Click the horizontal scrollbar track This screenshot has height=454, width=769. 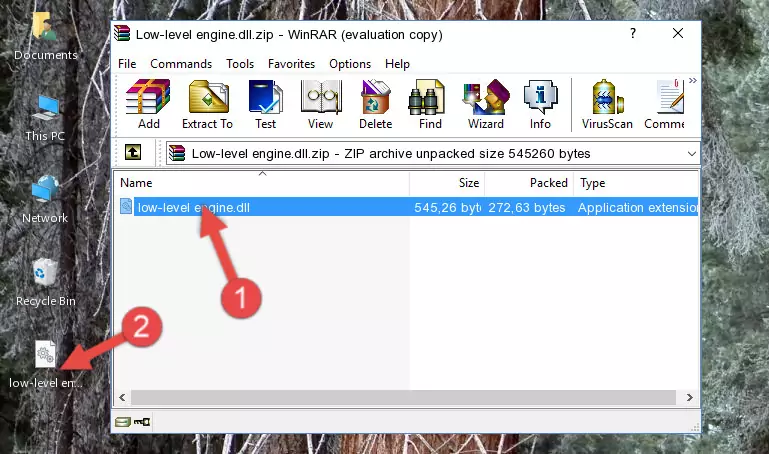click(404, 397)
